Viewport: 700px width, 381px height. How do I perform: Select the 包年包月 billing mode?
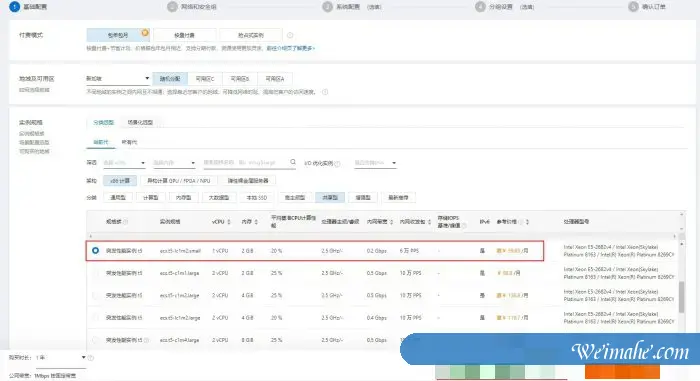(x=118, y=35)
